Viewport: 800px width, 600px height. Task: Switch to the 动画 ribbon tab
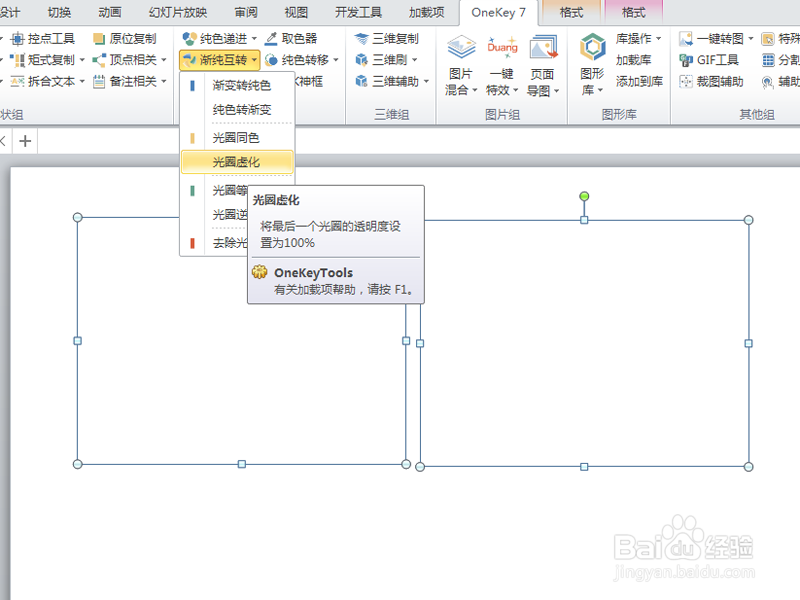pyautogui.click(x=110, y=12)
